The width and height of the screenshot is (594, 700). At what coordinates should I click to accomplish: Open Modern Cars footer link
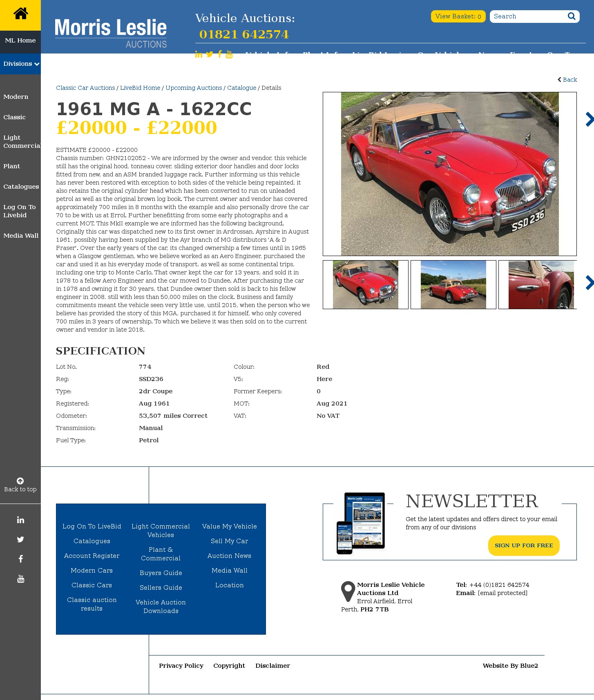(x=92, y=571)
